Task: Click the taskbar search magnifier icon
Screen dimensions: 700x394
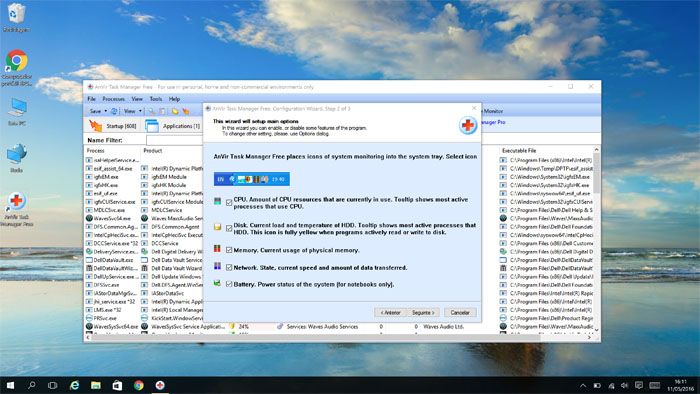Action: click(32, 385)
